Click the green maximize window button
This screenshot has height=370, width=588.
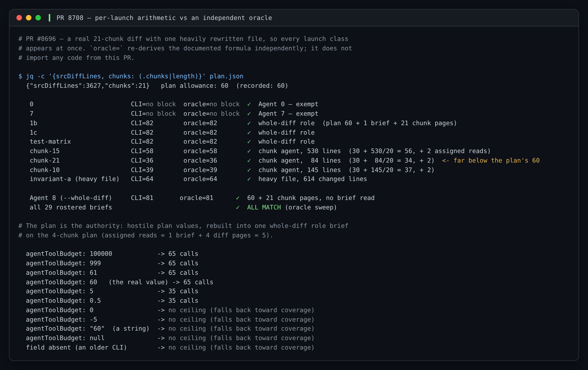pyautogui.click(x=38, y=18)
